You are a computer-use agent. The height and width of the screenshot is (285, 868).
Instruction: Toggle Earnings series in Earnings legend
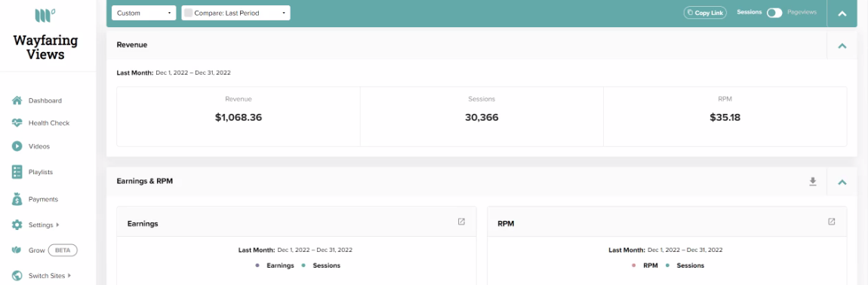click(x=275, y=265)
